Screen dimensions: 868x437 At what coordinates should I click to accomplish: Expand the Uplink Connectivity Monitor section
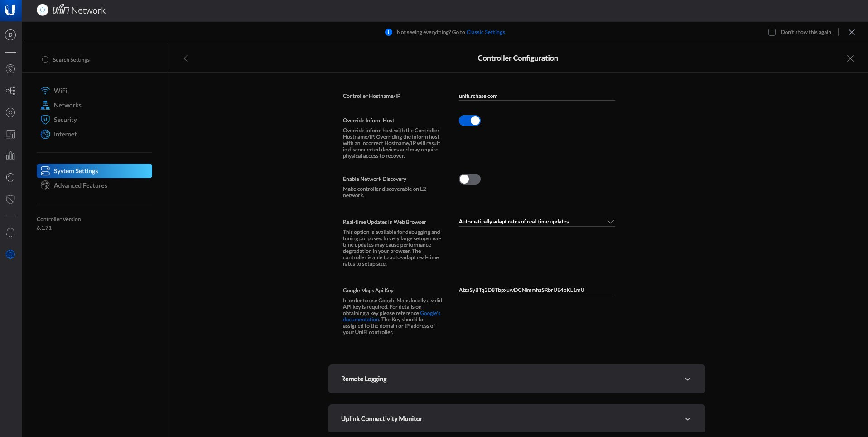pyautogui.click(x=517, y=418)
